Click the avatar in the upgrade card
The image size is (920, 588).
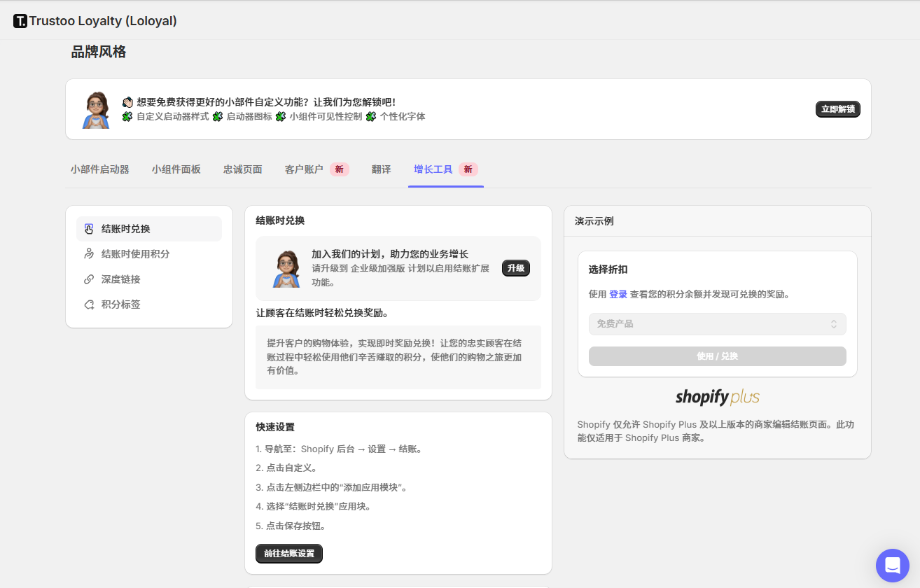(286, 268)
